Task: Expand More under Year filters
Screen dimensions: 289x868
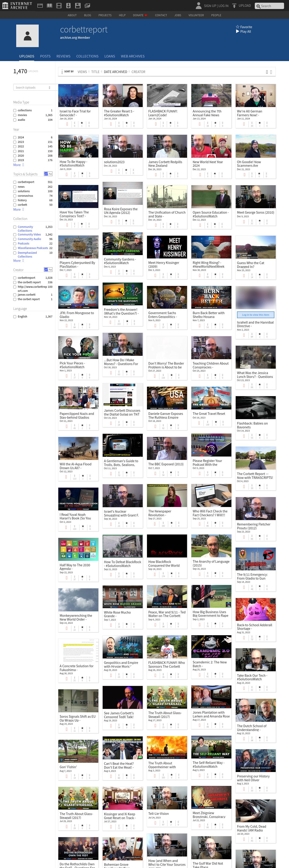Action: [18, 165]
